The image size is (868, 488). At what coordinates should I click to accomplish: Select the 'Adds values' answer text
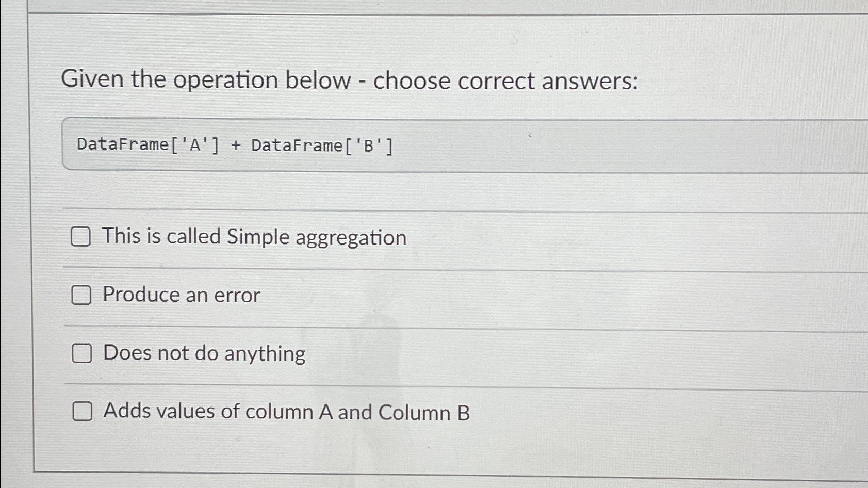pyautogui.click(x=286, y=411)
